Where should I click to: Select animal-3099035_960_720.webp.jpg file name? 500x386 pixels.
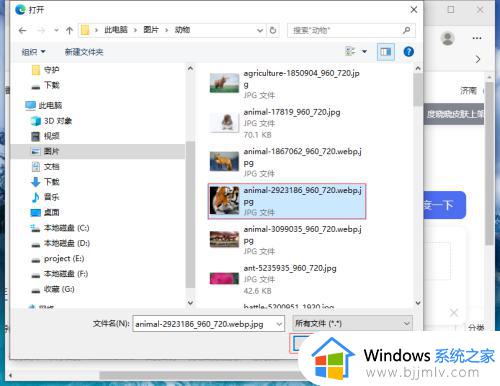pyautogui.click(x=302, y=235)
